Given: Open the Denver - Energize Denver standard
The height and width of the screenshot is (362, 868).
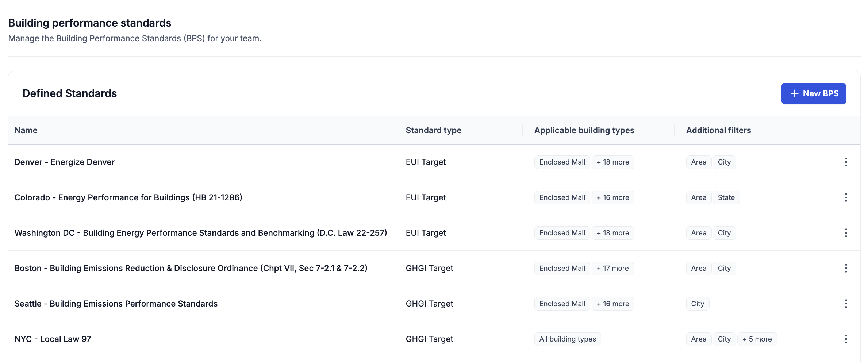Looking at the screenshot, I should pos(65,162).
